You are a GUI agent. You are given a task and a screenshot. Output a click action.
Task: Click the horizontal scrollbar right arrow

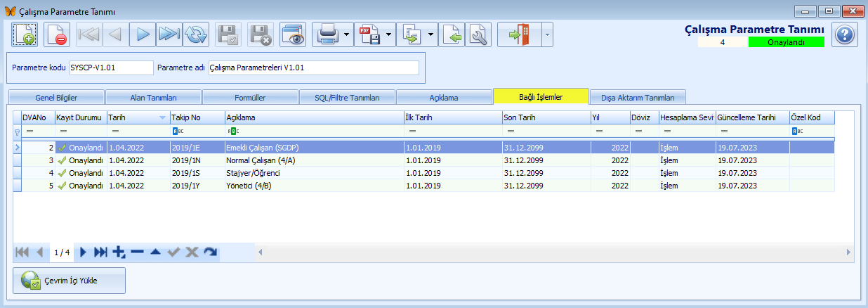point(848,252)
